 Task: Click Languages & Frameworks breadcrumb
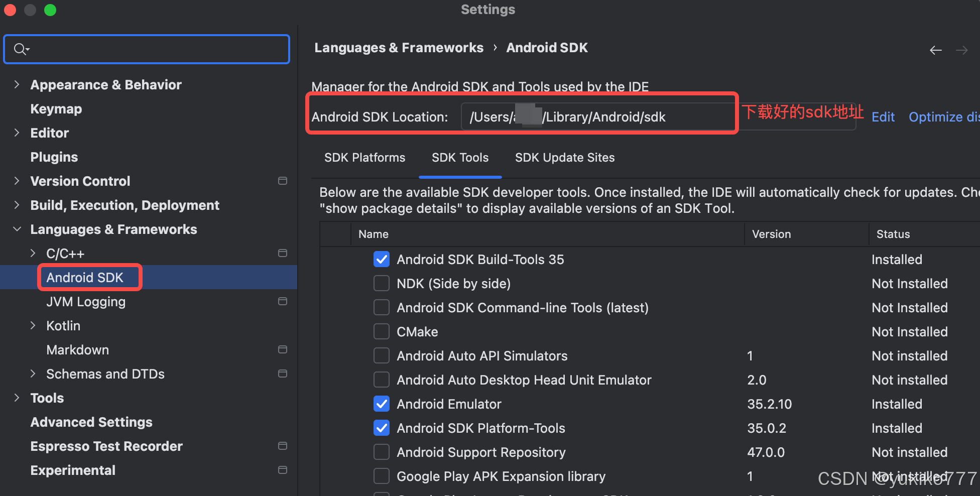click(x=399, y=48)
